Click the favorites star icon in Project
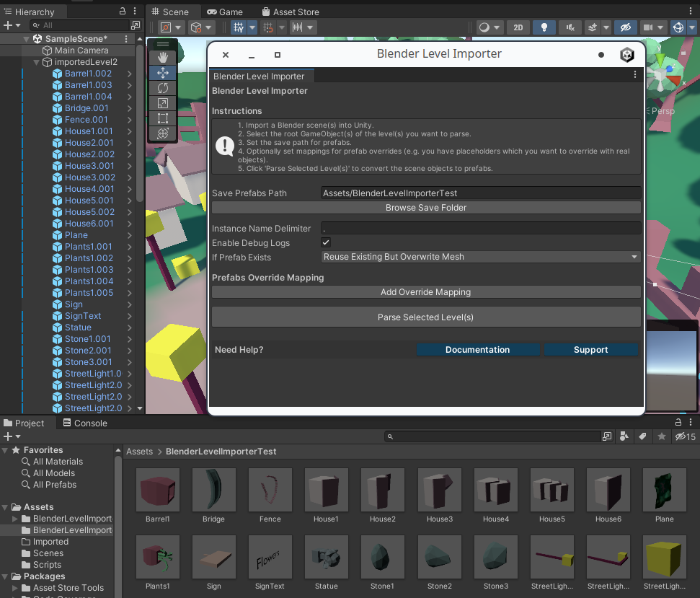 pos(662,436)
